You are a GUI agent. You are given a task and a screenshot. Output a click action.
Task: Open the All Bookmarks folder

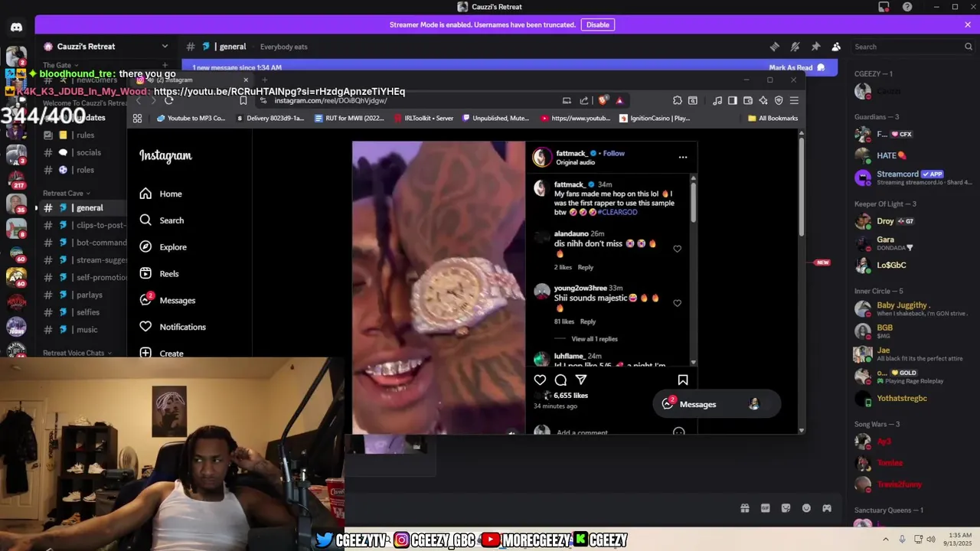773,118
